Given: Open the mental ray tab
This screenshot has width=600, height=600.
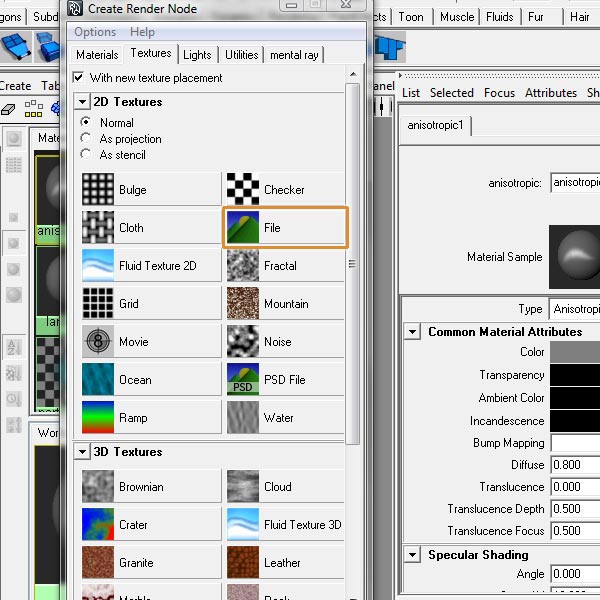Looking at the screenshot, I should click(294, 55).
